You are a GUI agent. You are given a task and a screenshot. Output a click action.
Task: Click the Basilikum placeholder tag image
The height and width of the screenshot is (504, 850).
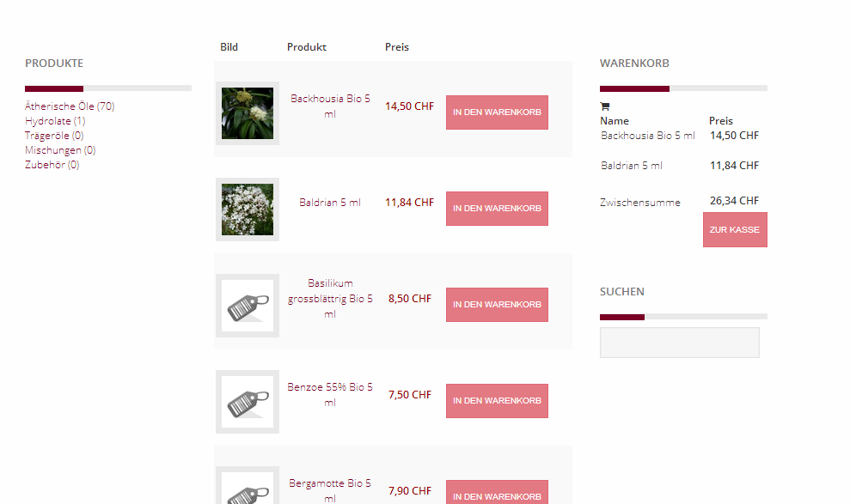(247, 306)
